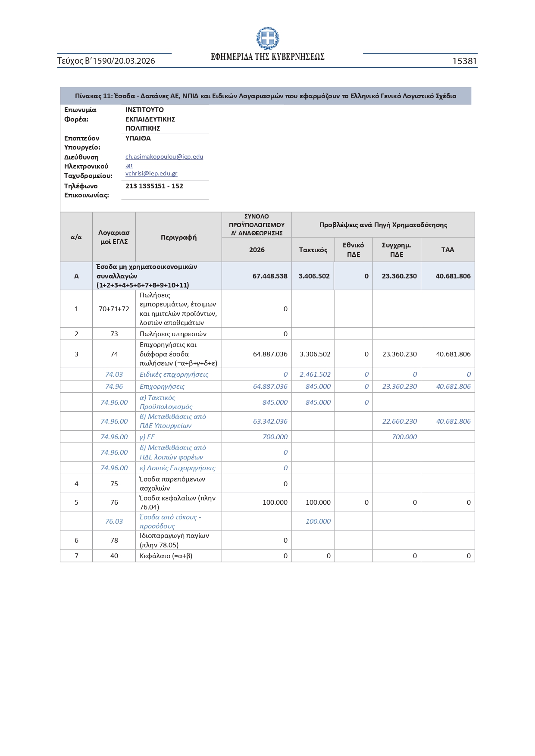Click the ΤΑΑ column header
Viewport: 535px width, 756px height.
pos(447,250)
